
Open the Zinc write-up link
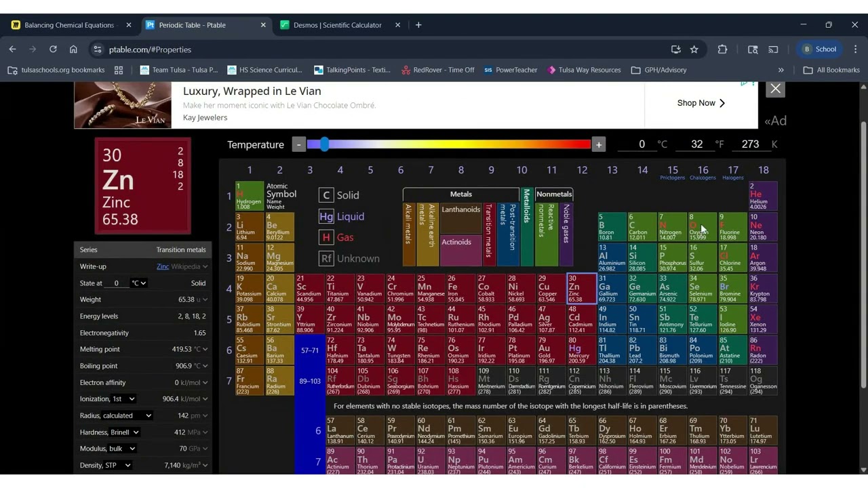[x=163, y=266]
